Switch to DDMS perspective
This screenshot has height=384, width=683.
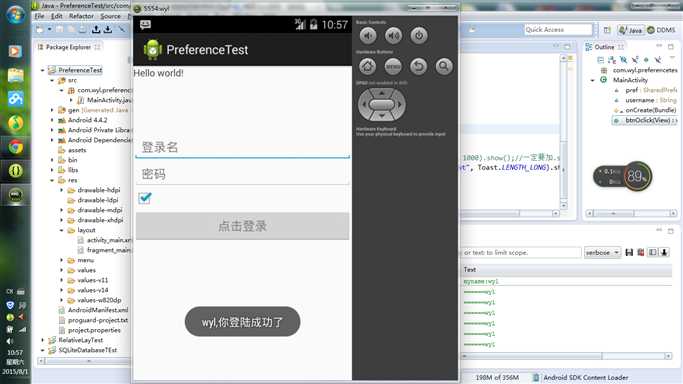pos(661,30)
